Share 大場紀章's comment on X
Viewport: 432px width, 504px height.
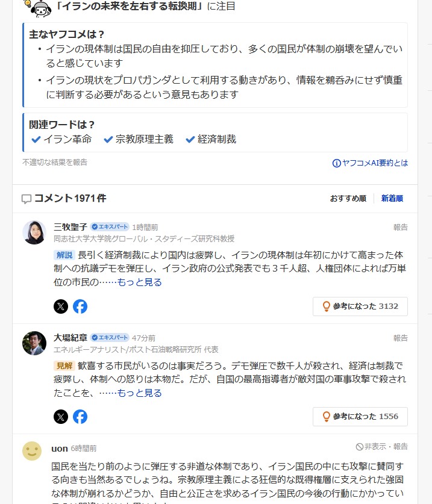pyautogui.click(x=61, y=417)
